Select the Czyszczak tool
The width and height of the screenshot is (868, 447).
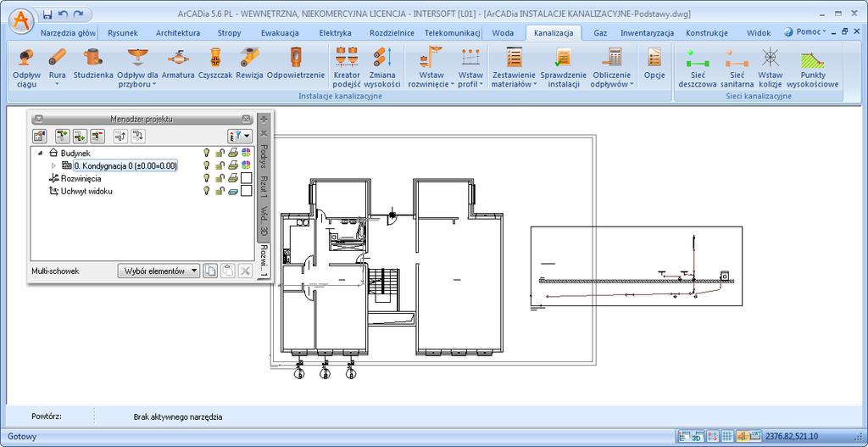coord(214,63)
